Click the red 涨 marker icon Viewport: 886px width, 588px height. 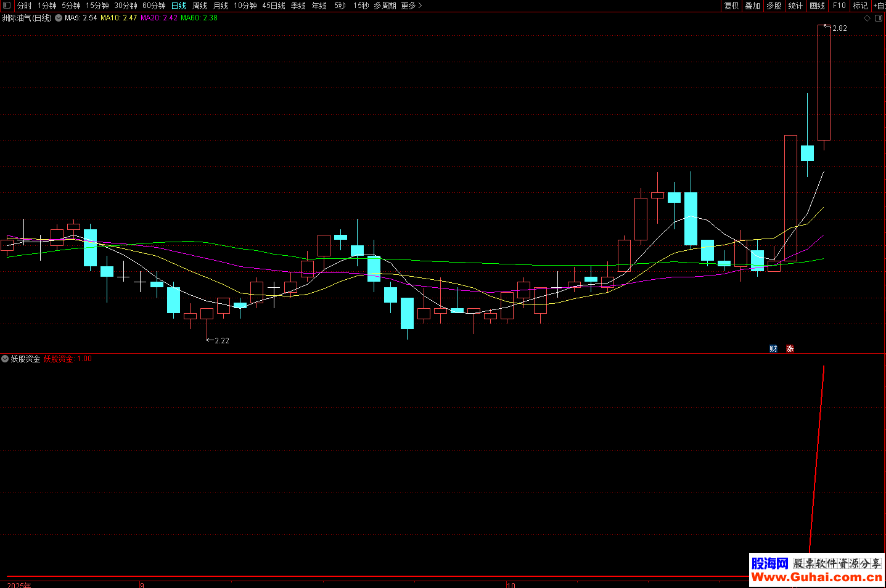[790, 349]
